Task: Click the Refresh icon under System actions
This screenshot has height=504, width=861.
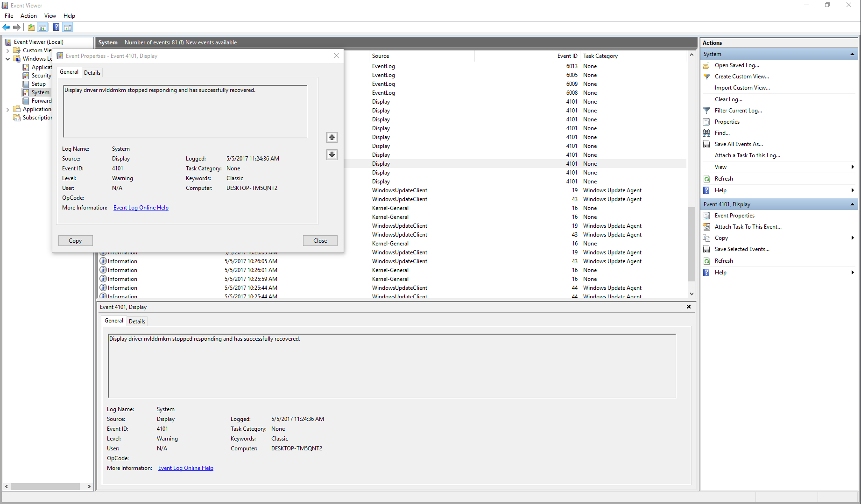Action: click(706, 178)
